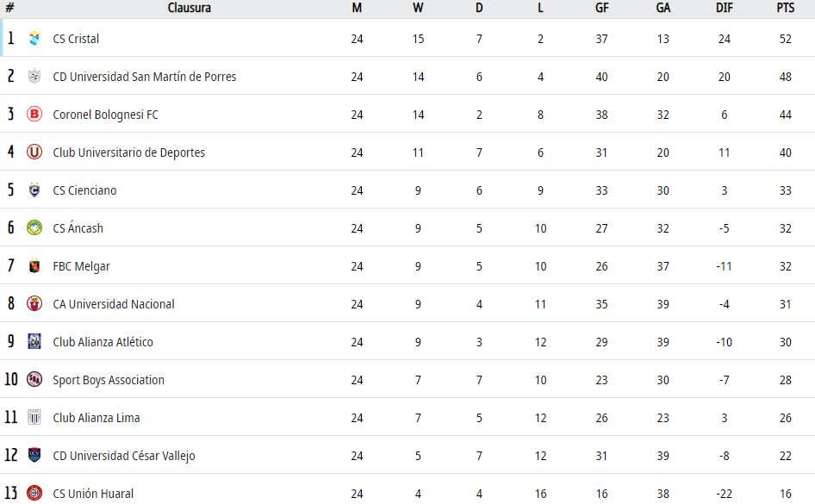
Task: Click the Club Alianza Lima crest
Action: (x=34, y=418)
